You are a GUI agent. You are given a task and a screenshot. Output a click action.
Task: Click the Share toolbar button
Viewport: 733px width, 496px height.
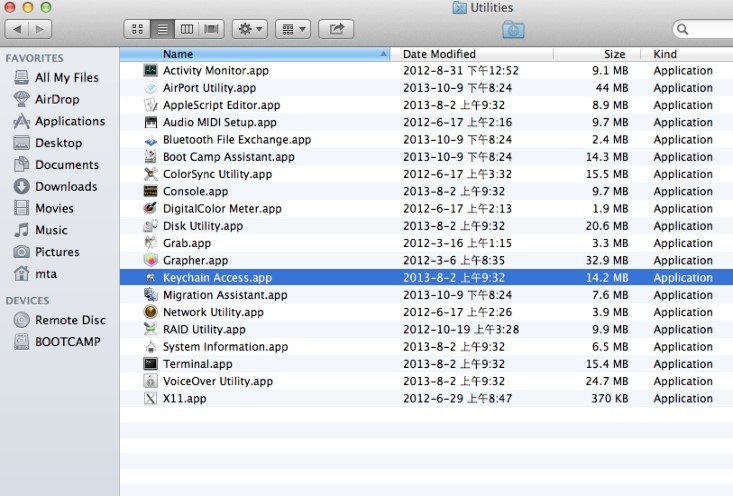[x=336, y=29]
